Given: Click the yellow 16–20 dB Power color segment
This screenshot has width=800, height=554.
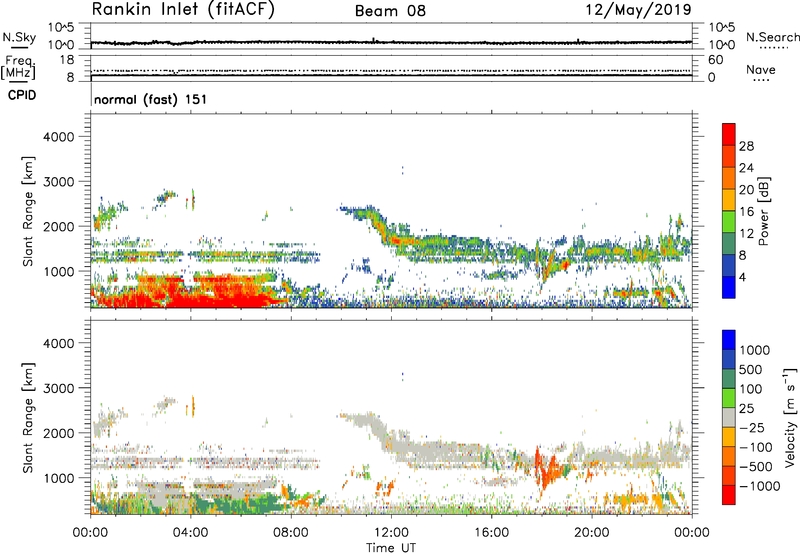Looking at the screenshot, I should point(729,199).
